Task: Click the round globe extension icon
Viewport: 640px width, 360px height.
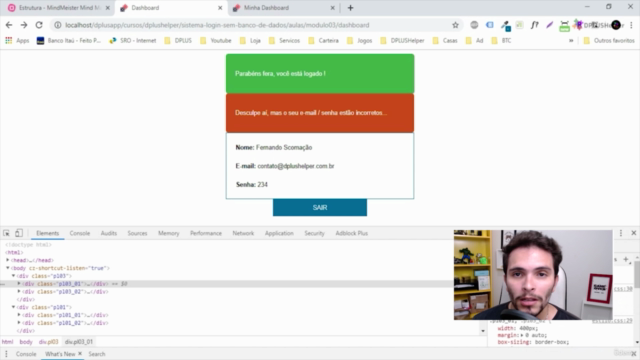Action: (474, 25)
